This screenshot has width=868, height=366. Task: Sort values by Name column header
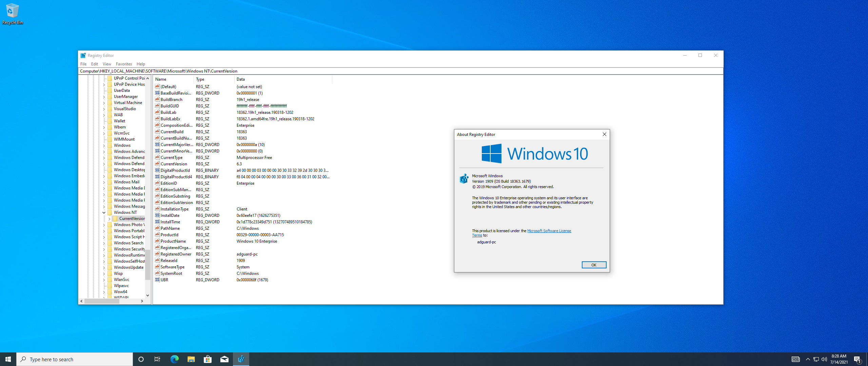(173, 79)
